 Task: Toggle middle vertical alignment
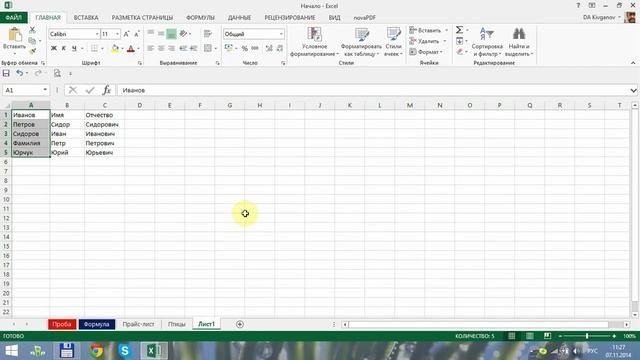point(161,34)
